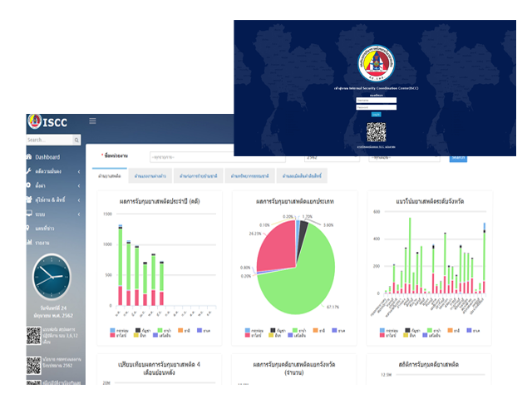The width and height of the screenshot is (532, 399).
Task: Click the QR code on login page
Action: pos(376,131)
